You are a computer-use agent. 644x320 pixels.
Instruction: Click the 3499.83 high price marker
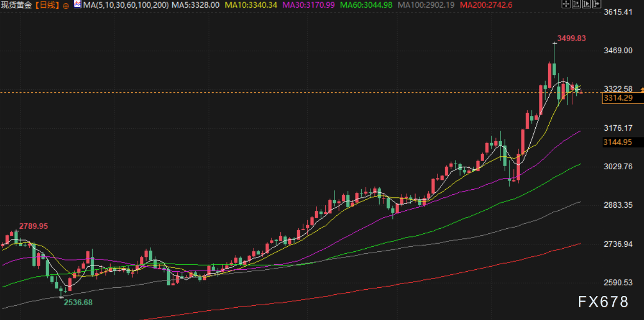pyautogui.click(x=571, y=38)
